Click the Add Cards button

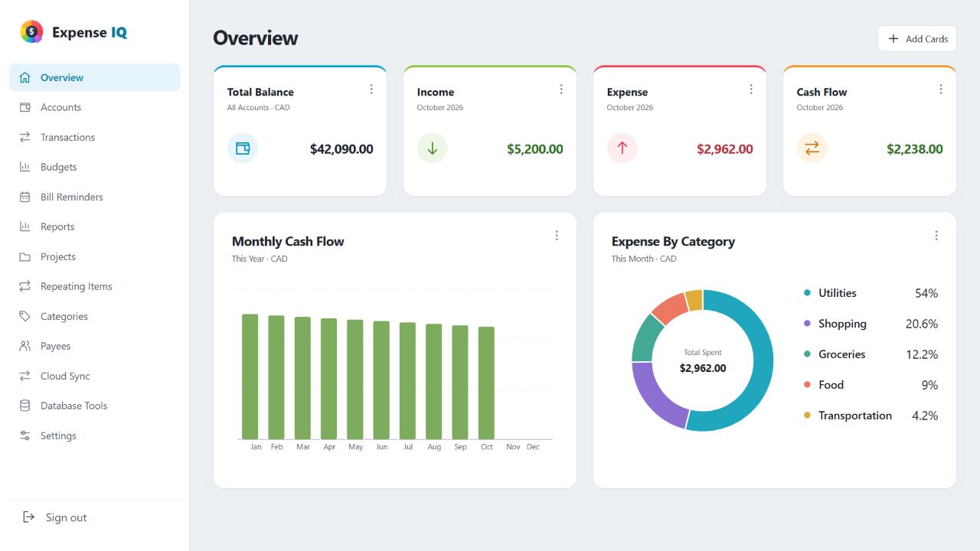pos(917,38)
